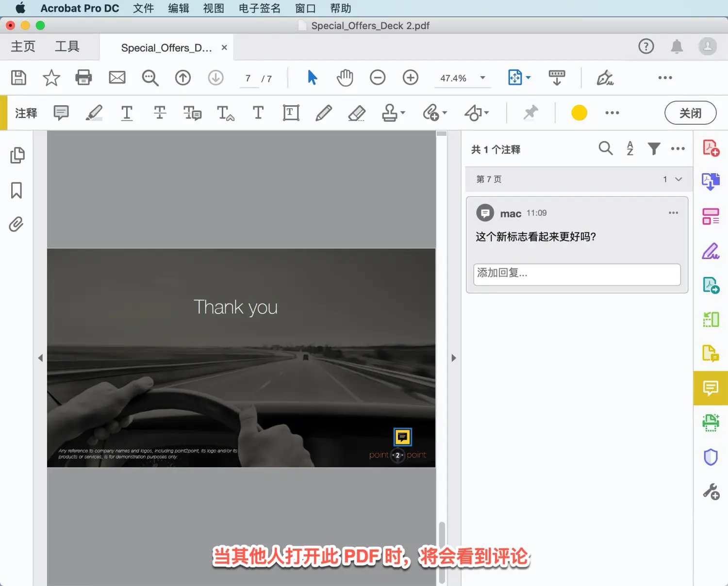Toggle the keep tool selected pin
The height and width of the screenshot is (586, 728).
(530, 113)
